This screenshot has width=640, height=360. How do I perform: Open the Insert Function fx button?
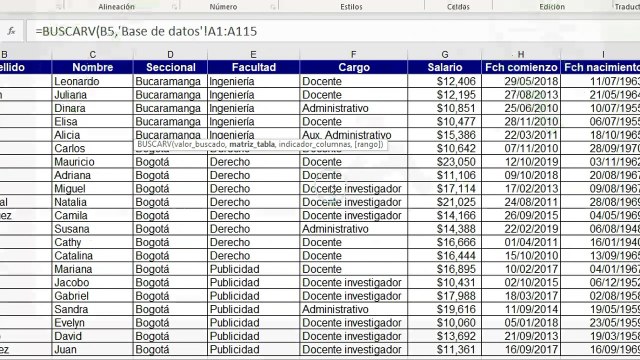click(11, 31)
